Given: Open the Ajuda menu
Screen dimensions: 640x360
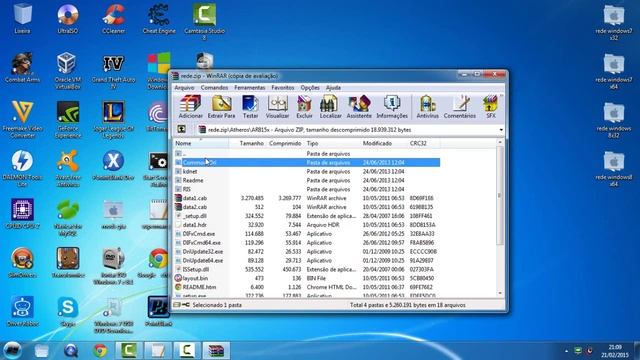Looking at the screenshot, I should pos(333,88).
